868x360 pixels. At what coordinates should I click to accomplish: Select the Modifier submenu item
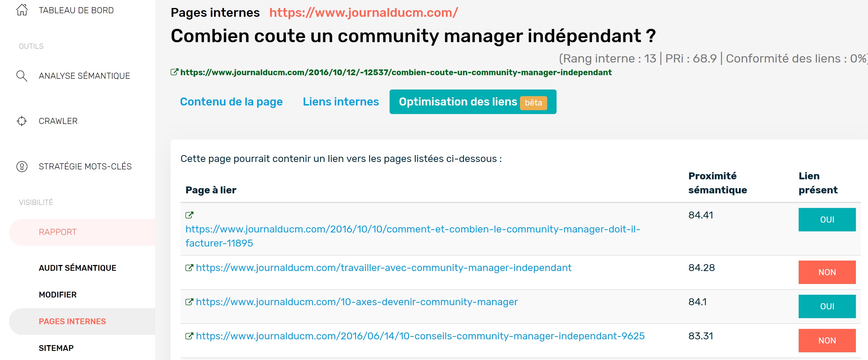pyautogui.click(x=57, y=294)
